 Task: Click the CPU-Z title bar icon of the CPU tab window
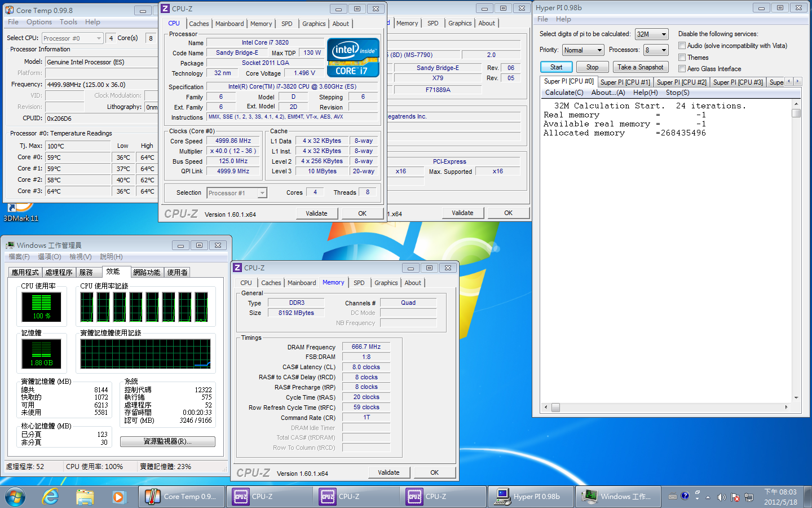tap(165, 8)
